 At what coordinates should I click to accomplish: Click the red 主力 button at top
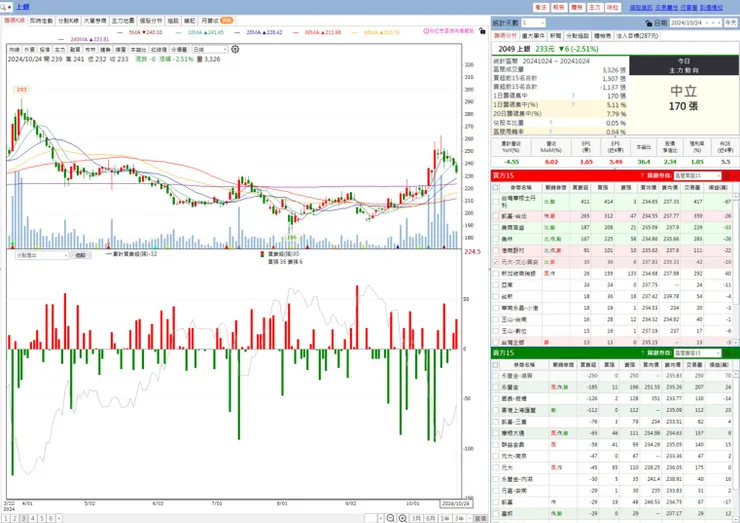595,8
